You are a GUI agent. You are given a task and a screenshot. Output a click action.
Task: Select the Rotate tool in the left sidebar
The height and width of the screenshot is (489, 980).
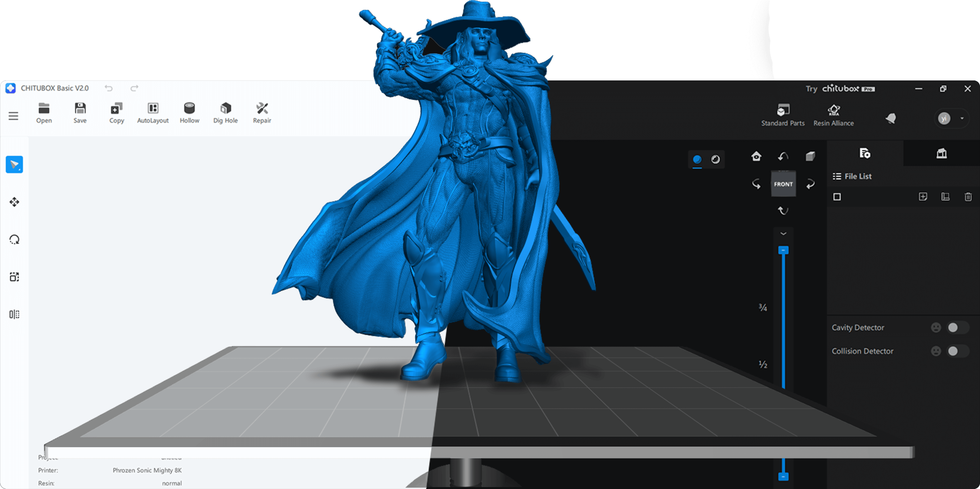14,239
